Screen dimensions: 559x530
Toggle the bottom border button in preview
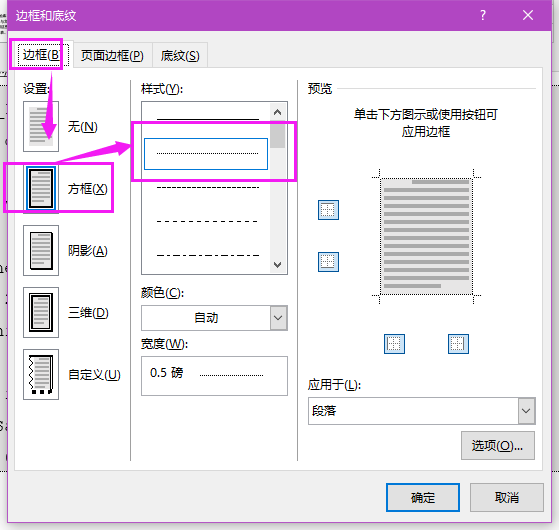tap(328, 262)
